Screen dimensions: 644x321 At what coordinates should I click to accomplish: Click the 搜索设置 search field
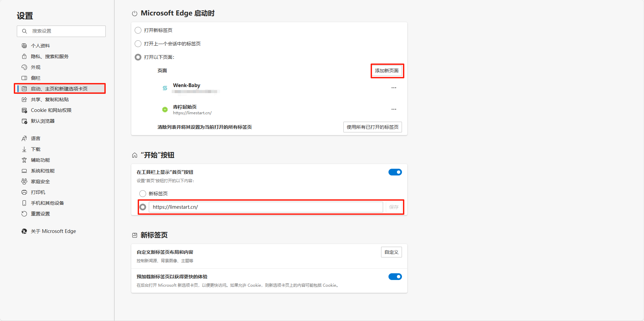61,31
